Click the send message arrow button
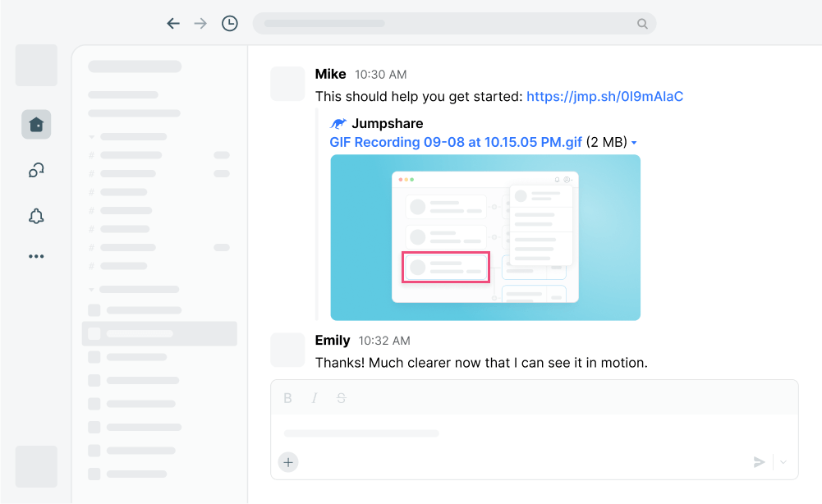822x504 pixels. [x=759, y=462]
